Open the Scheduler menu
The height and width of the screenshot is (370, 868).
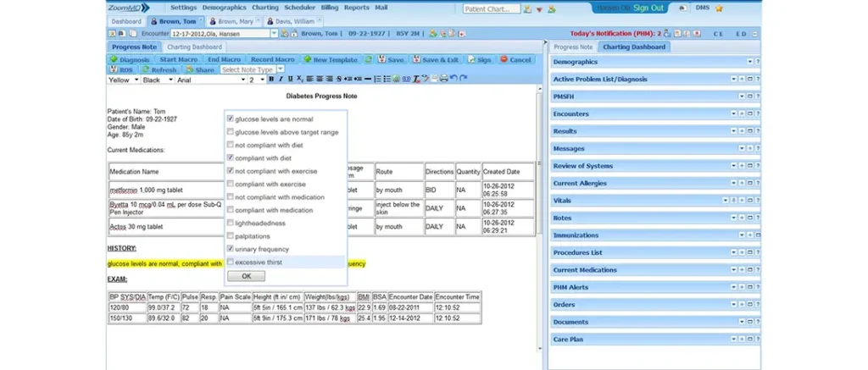click(299, 8)
